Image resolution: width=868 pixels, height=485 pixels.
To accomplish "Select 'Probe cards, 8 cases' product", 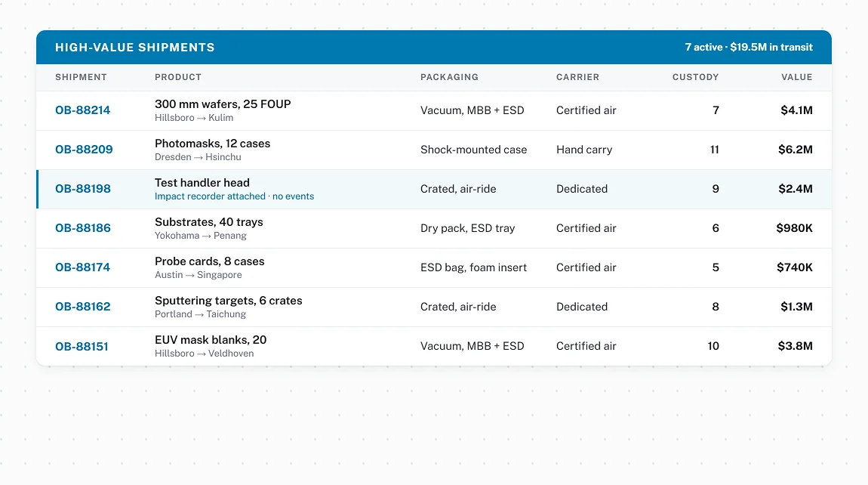I will click(x=209, y=261).
